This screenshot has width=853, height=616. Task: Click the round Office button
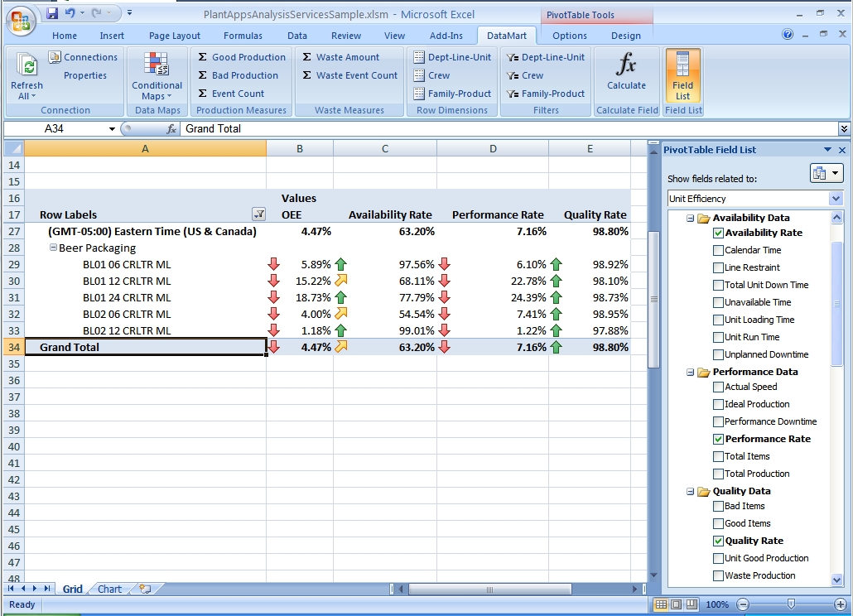(x=21, y=21)
